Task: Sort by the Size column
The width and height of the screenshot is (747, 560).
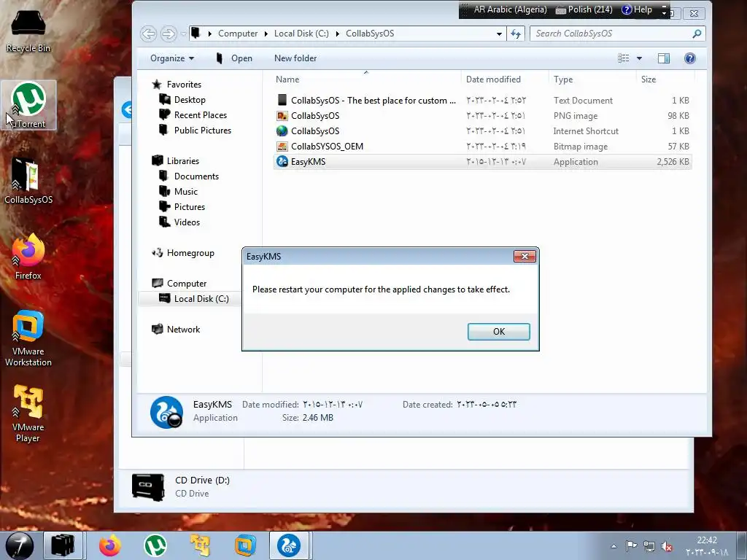Action: click(x=665, y=79)
